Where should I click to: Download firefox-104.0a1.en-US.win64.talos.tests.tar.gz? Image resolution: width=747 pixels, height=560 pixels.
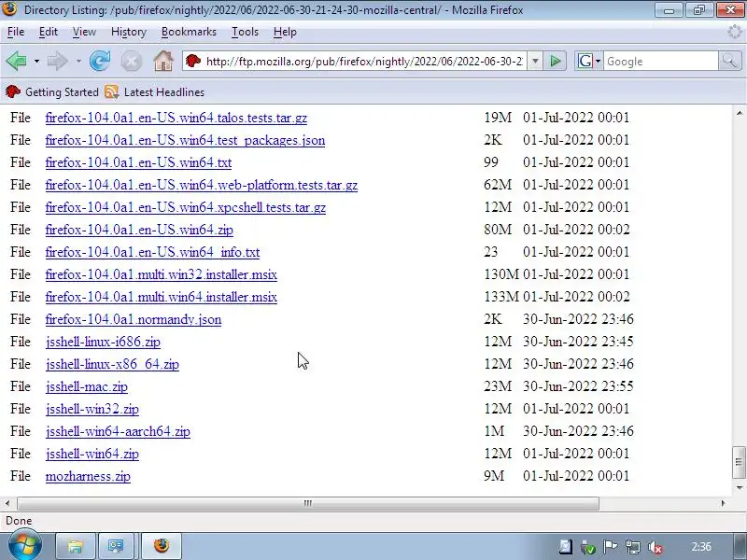[x=176, y=118]
